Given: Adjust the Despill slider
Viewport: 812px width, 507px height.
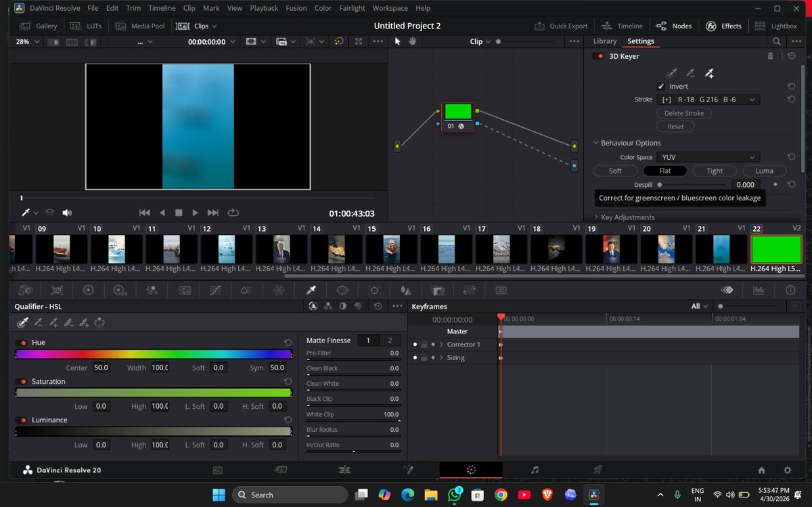Looking at the screenshot, I should tap(694, 185).
